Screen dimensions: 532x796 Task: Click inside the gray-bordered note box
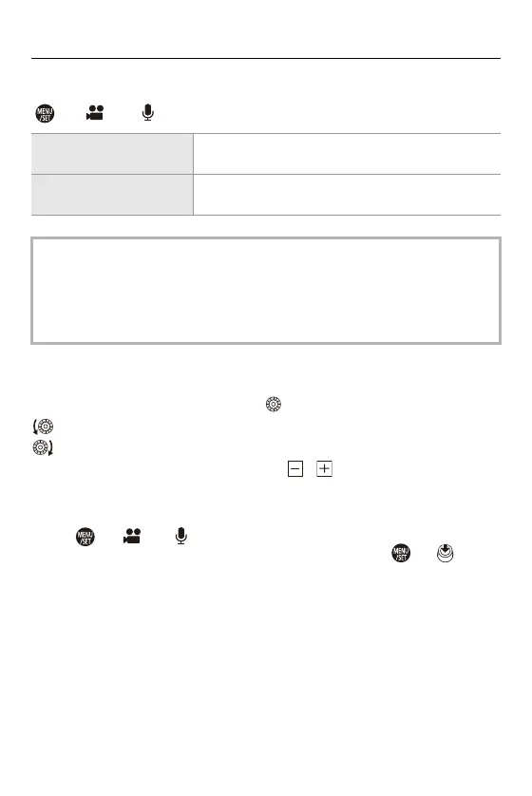click(x=266, y=291)
